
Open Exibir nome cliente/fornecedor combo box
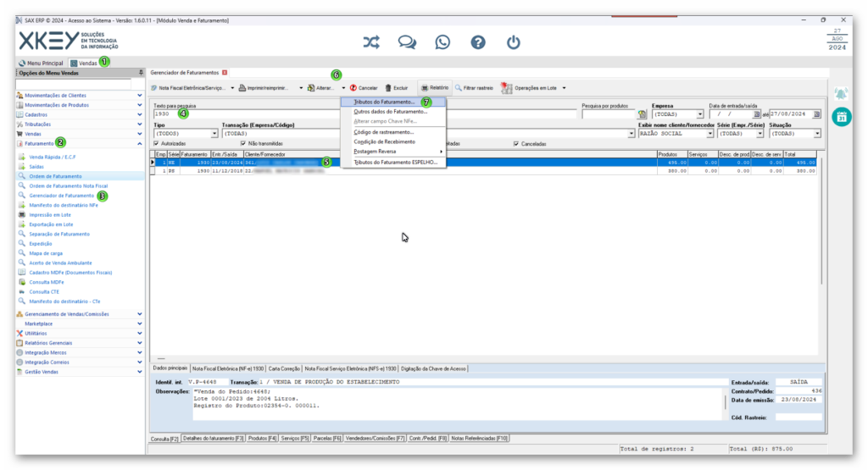click(676, 134)
